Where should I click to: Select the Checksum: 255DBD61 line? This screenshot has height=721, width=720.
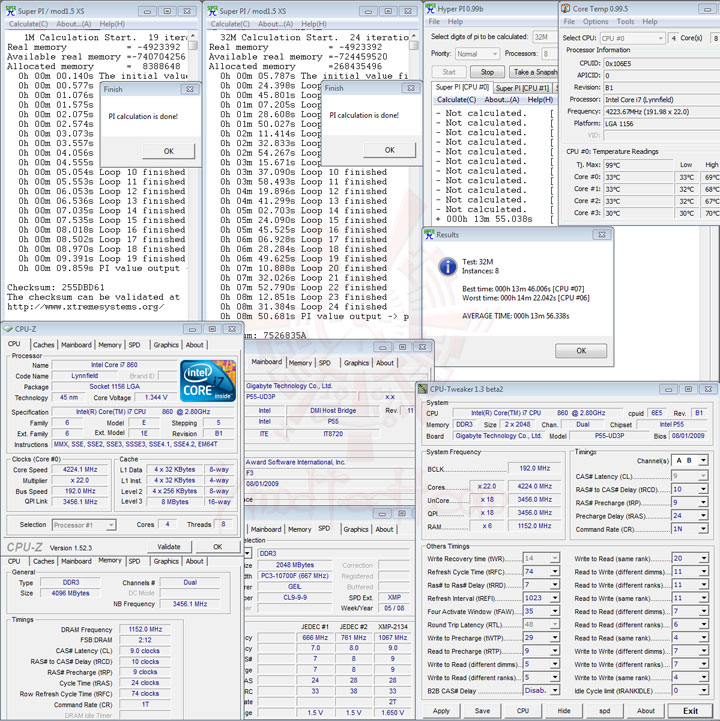click(56, 287)
